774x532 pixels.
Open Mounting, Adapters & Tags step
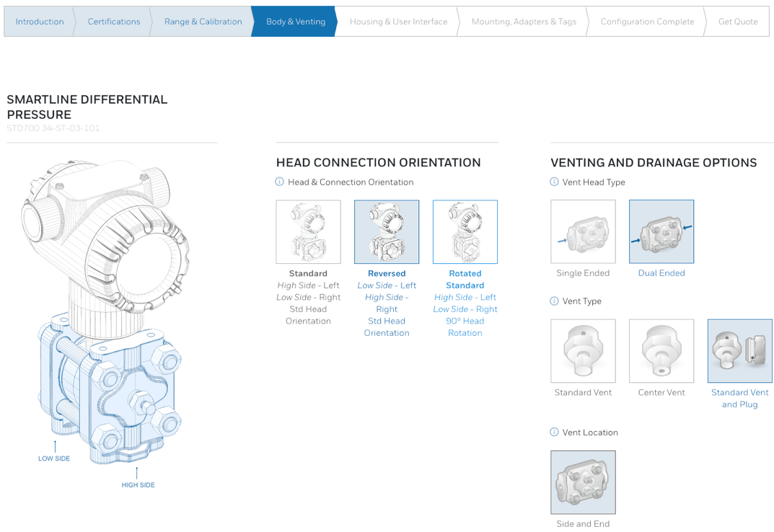point(524,22)
